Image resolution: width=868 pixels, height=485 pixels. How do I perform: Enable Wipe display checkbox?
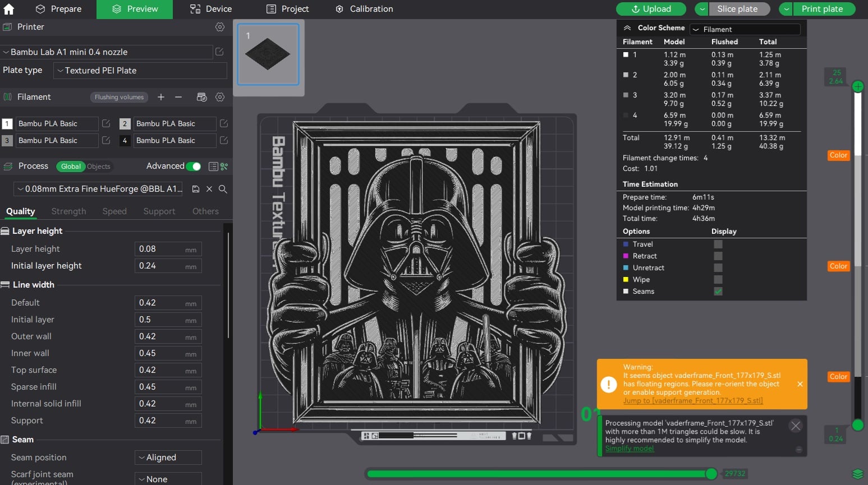718,279
